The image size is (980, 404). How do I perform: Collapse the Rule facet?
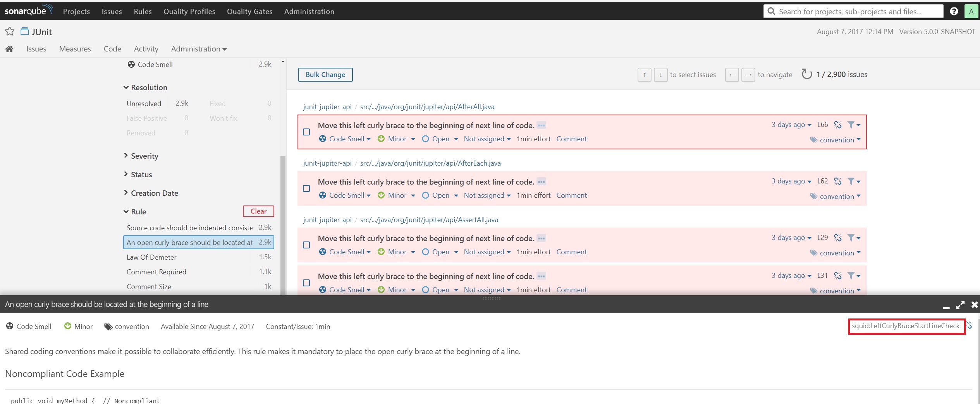coord(135,212)
